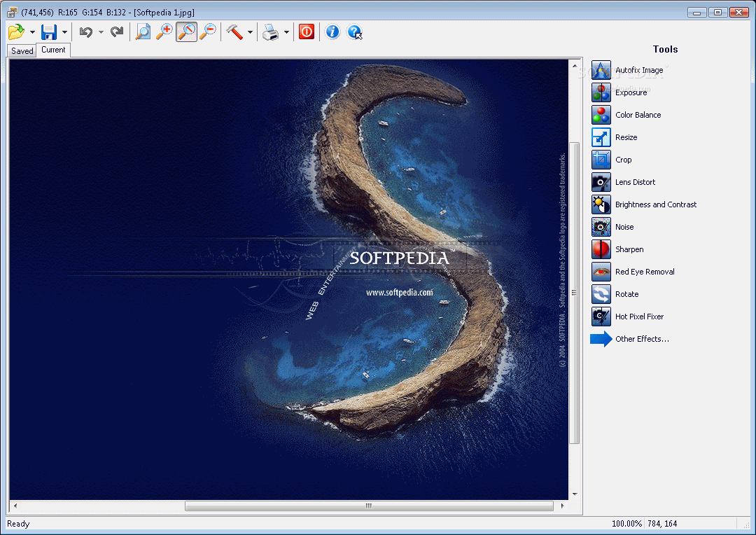
Task: Expand the hammer tools dropdown arrow
Action: click(x=250, y=32)
